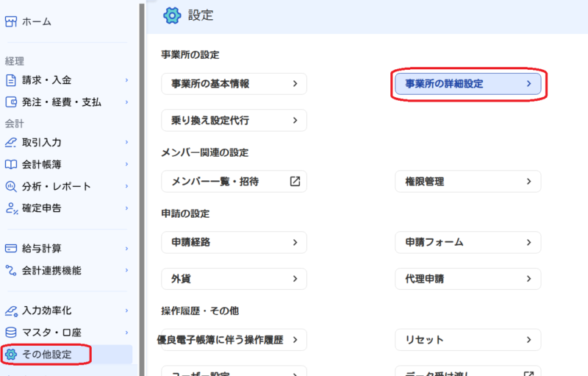
Task: Click the 乗り換え設定代行 button
Action: point(234,120)
